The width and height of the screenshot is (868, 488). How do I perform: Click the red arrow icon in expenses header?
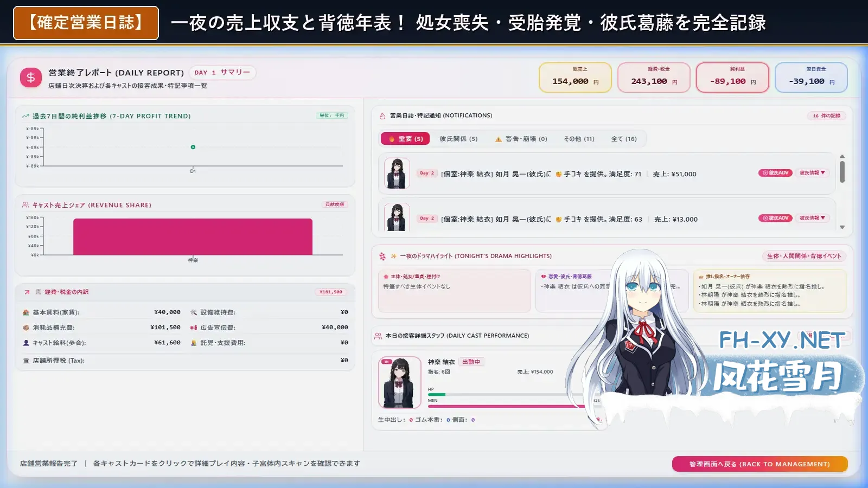27,292
